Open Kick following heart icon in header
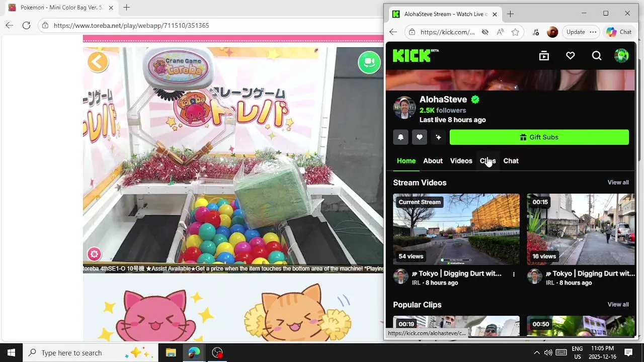Image resolution: width=644 pixels, height=362 pixels. pos(570,56)
